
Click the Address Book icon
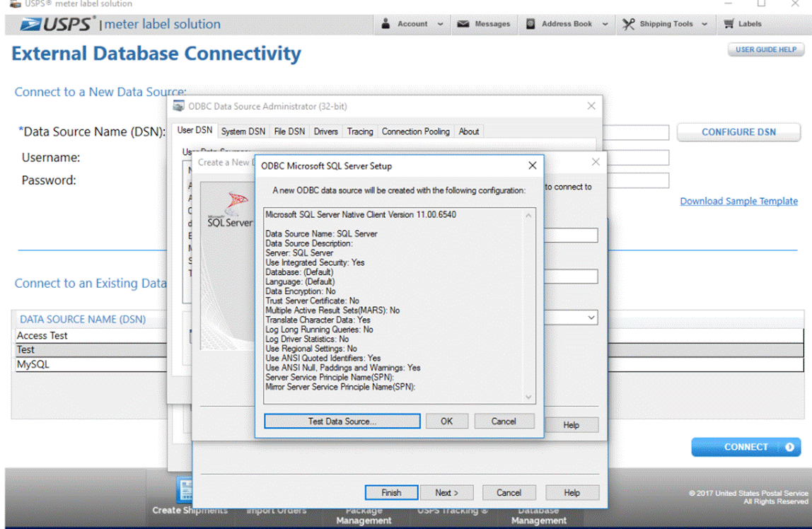click(x=530, y=24)
